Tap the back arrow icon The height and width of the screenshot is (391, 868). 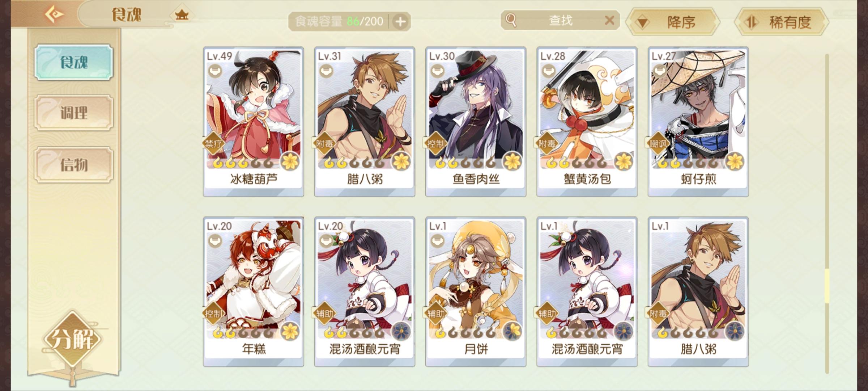54,14
